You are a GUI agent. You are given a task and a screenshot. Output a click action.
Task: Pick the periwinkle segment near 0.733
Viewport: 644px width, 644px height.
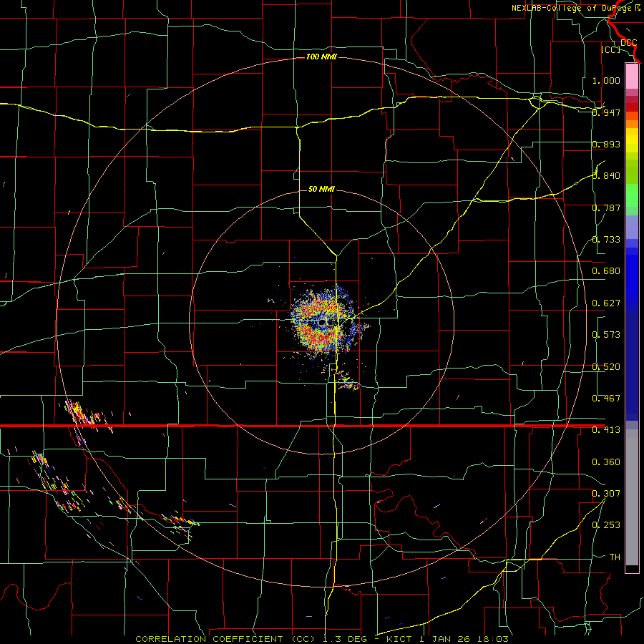pyautogui.click(x=632, y=227)
